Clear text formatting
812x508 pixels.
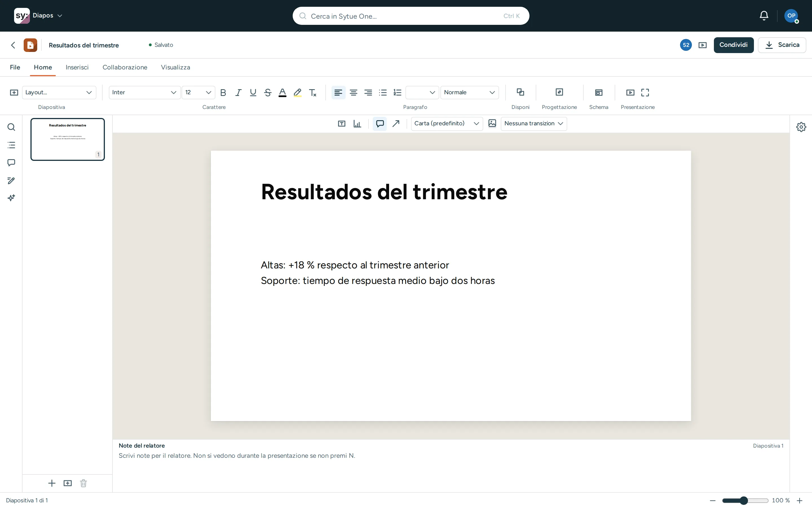tap(313, 92)
